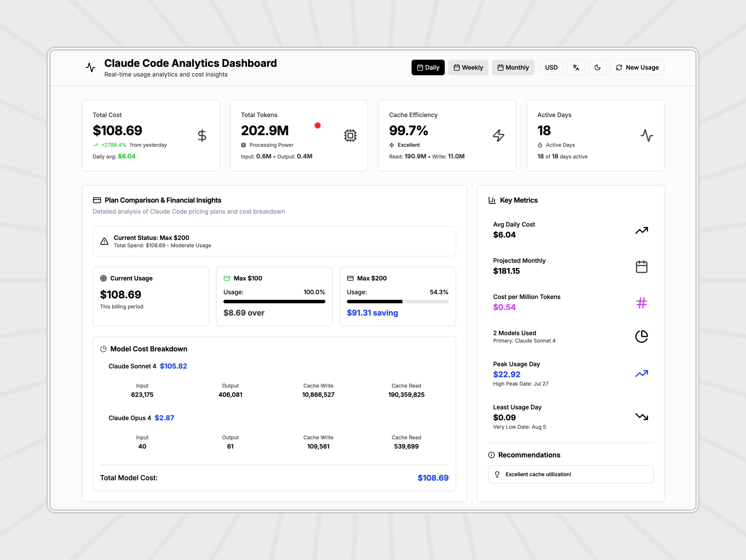The height and width of the screenshot is (560, 746).
Task: Open the USD currency selector
Action: 551,68
